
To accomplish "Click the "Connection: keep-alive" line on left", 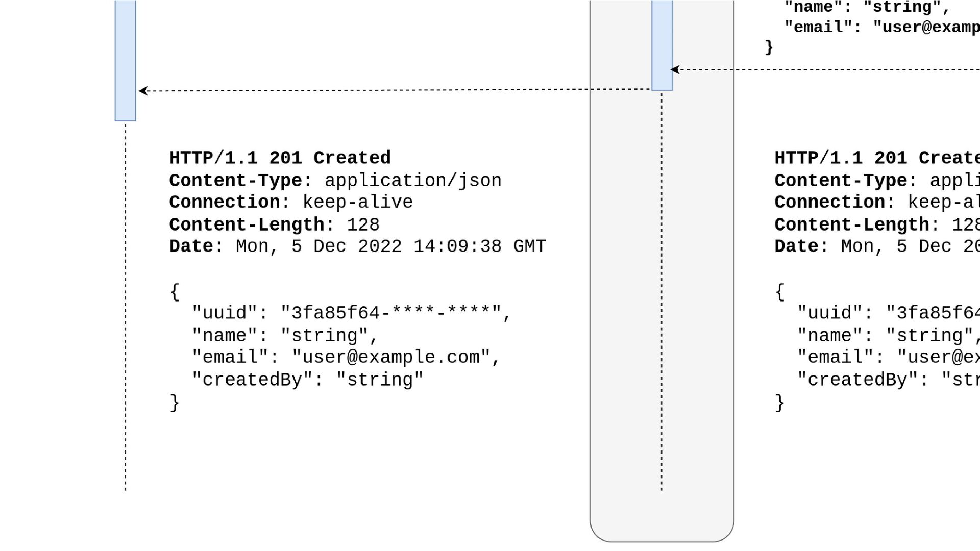I will [291, 202].
